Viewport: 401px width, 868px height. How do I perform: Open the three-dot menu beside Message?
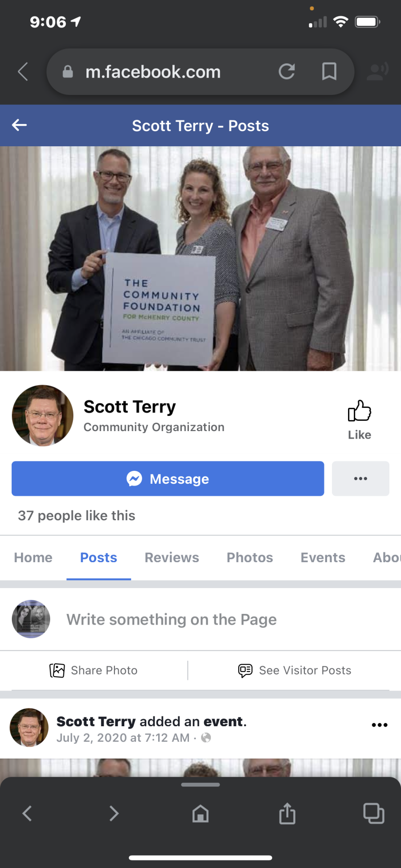(x=360, y=478)
